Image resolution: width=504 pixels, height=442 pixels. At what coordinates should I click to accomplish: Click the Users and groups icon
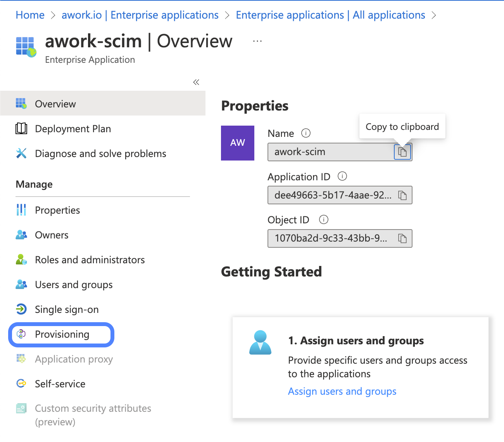21,284
